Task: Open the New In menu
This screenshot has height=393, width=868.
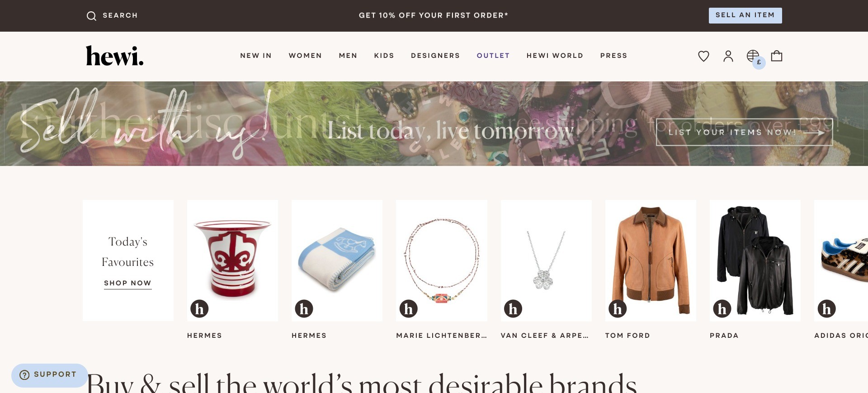Action: pyautogui.click(x=256, y=56)
